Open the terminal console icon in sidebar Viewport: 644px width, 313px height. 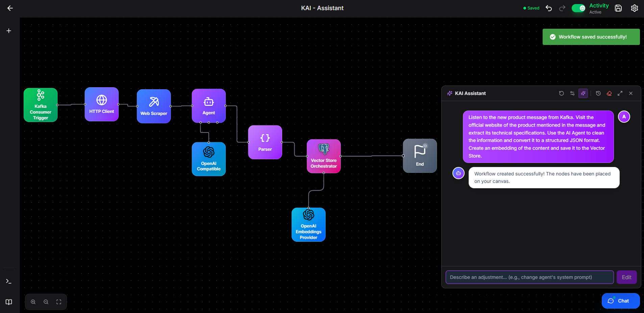(x=9, y=281)
